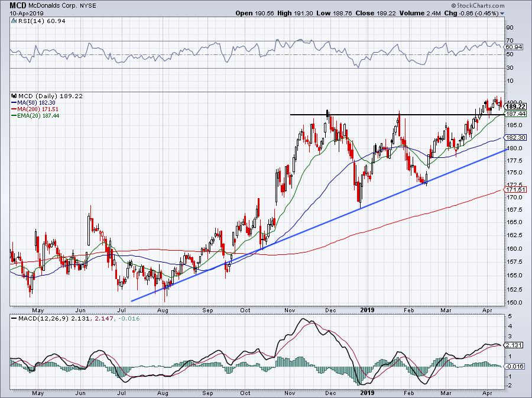Viewport: 532px width, 398px height.
Task: Click the black MACD line swatch in legend
Action: click(x=14, y=319)
